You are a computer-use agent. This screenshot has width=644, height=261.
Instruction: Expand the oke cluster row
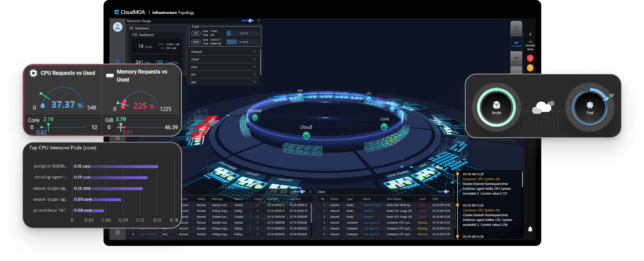223,82
